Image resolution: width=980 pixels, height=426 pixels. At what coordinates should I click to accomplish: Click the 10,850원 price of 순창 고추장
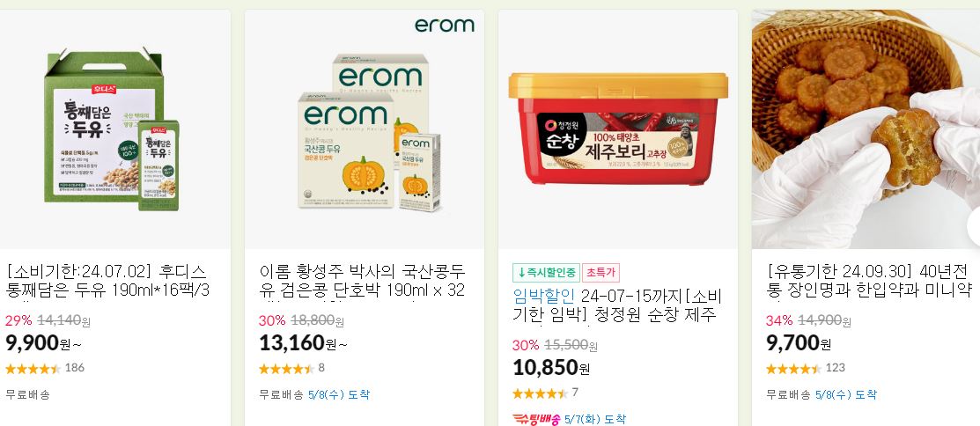(x=551, y=368)
